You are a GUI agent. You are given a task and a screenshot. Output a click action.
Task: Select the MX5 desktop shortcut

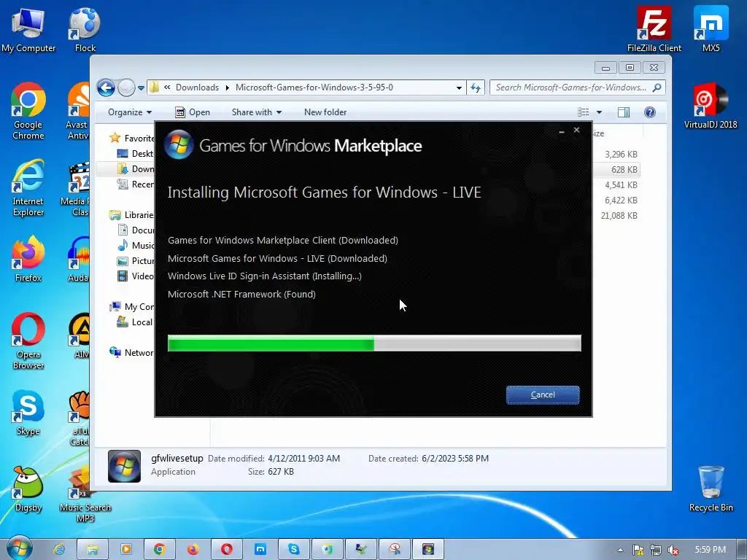[x=711, y=29]
